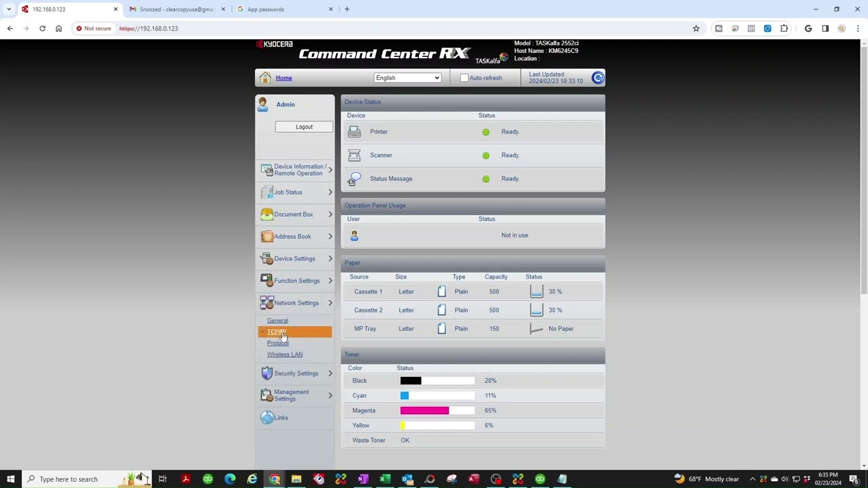Expand the Address Book menu arrow
This screenshot has width=868, height=488.
330,237
